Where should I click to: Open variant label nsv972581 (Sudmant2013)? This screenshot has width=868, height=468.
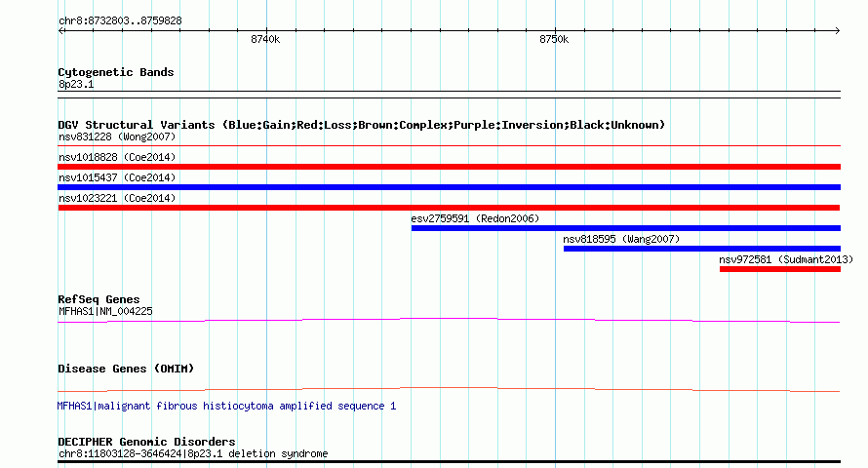tap(786, 259)
